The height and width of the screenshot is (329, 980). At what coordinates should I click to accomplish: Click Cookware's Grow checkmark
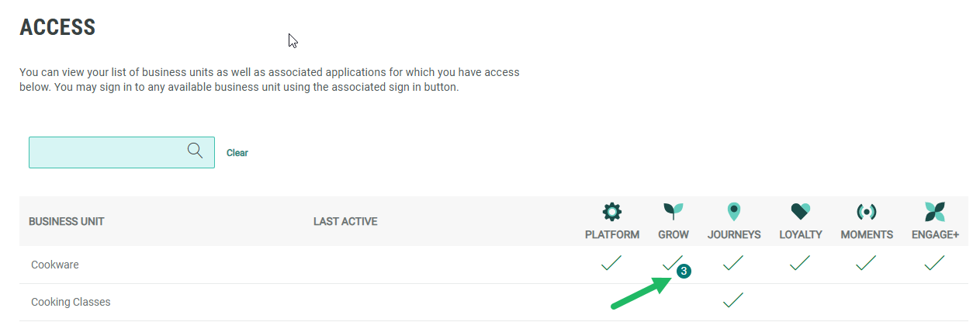point(672,263)
